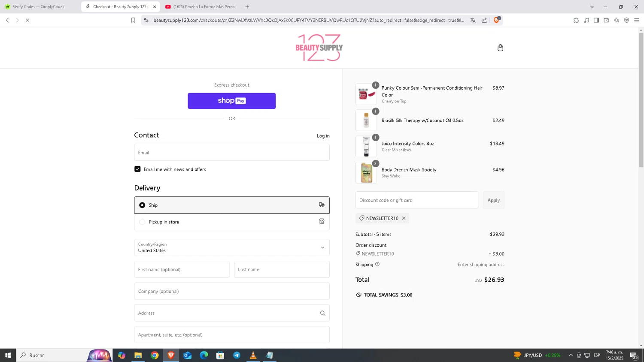
Task: Toggle the browser sidebar panel icon
Action: [x=596, y=20]
